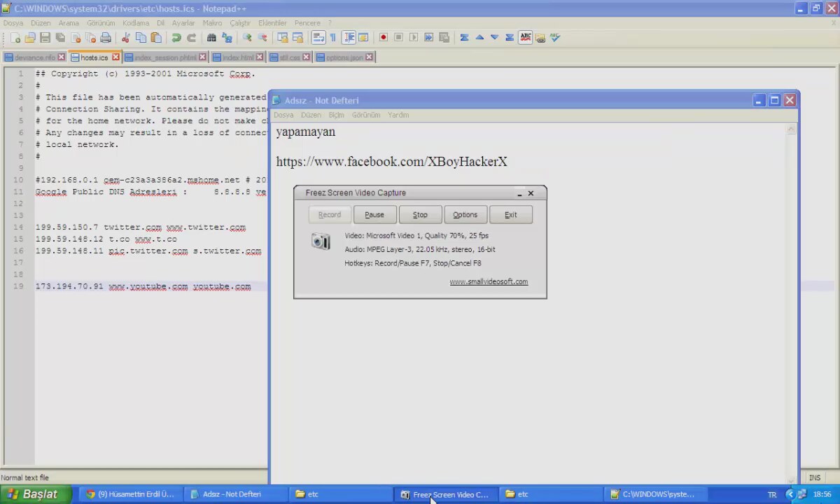
Task: Toggle the Indent Guide toolbar icon
Action: (x=349, y=38)
